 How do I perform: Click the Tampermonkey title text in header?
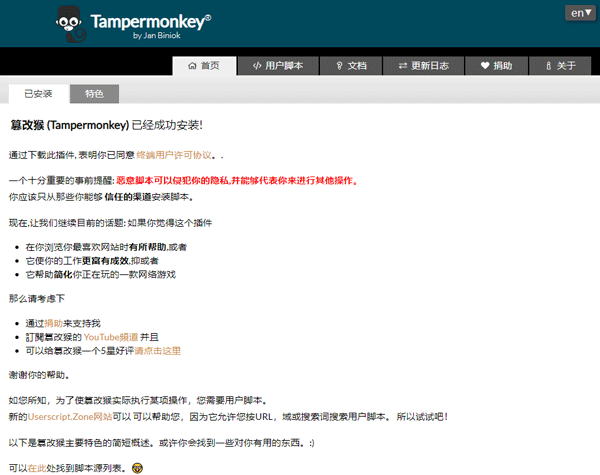[151, 21]
